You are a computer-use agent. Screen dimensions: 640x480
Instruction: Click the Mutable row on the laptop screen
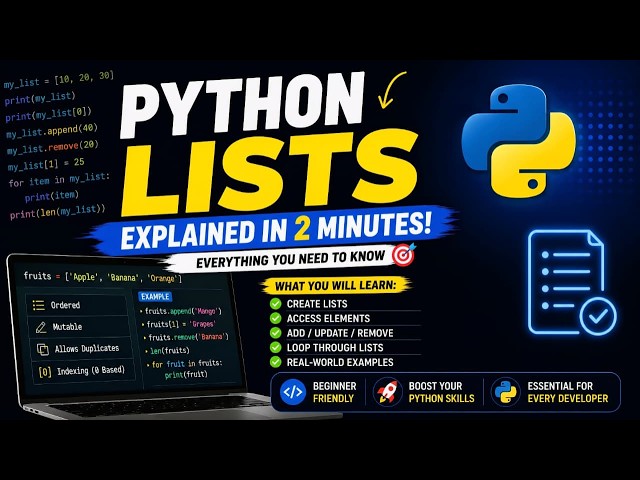coord(79,327)
